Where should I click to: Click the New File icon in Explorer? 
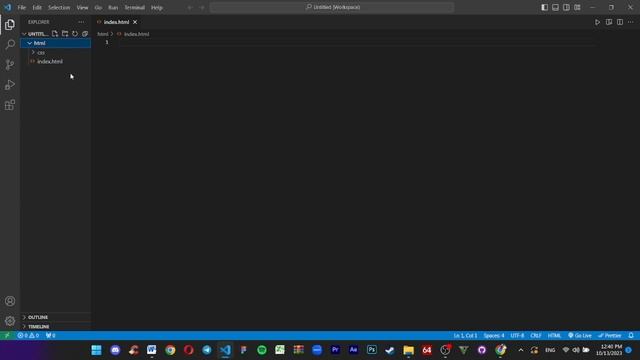point(55,34)
